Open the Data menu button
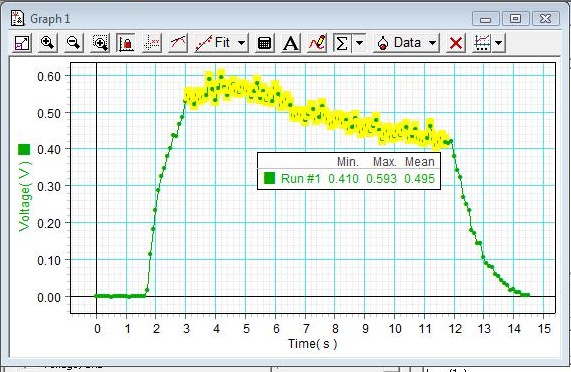This screenshot has height=372, width=571. point(399,43)
